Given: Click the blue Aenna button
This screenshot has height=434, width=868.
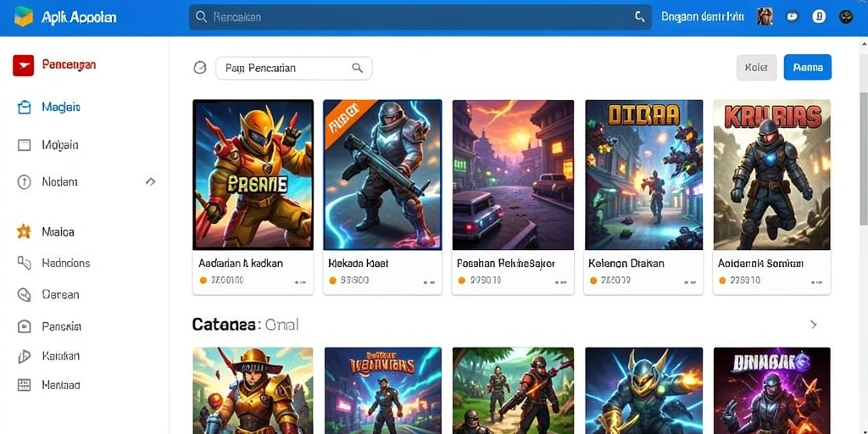Looking at the screenshot, I should [808, 68].
